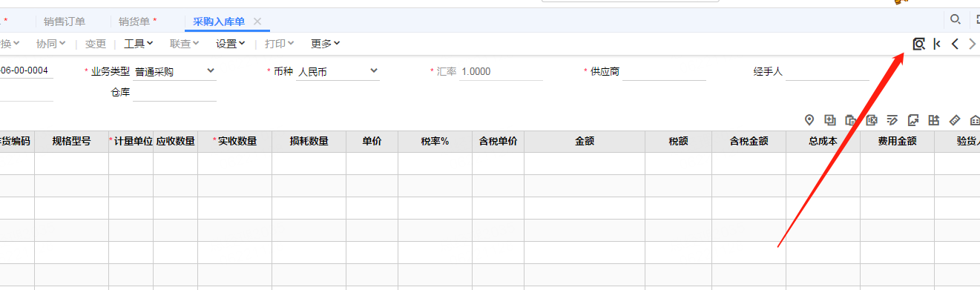Click the 单价 column header
980x290 pixels.
(x=372, y=142)
